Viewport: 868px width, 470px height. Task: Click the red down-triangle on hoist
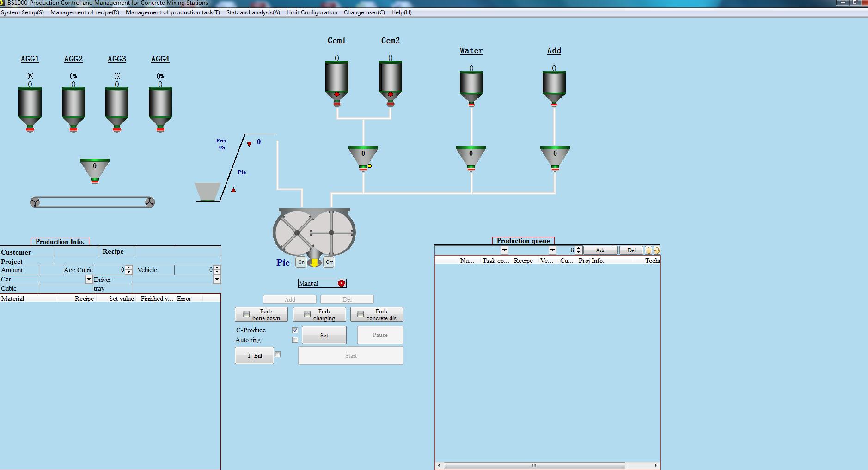point(250,144)
